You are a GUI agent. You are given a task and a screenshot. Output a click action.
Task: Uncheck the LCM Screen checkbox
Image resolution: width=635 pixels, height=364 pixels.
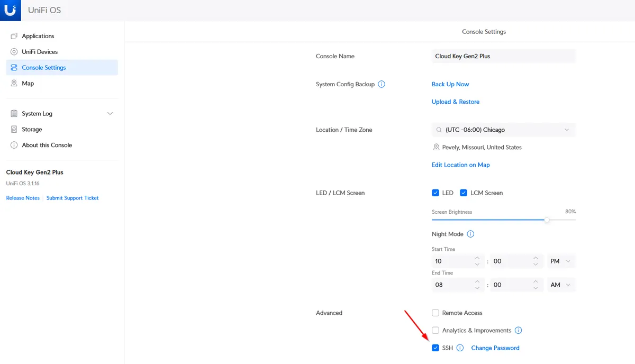pos(464,193)
